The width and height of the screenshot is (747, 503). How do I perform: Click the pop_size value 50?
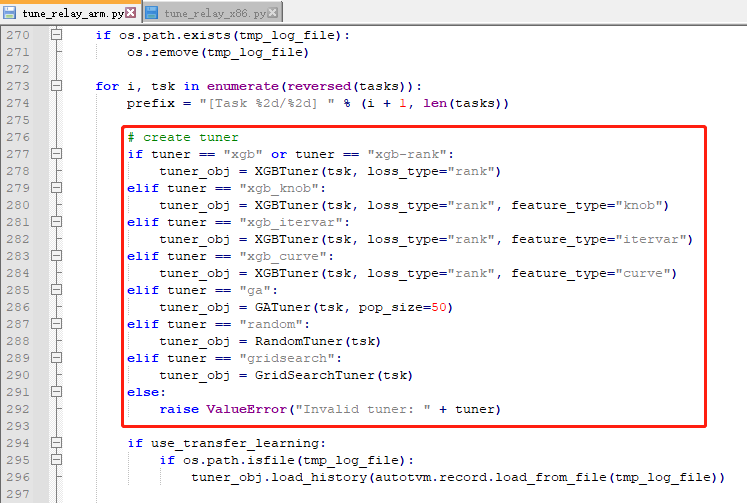pyautogui.click(x=439, y=307)
